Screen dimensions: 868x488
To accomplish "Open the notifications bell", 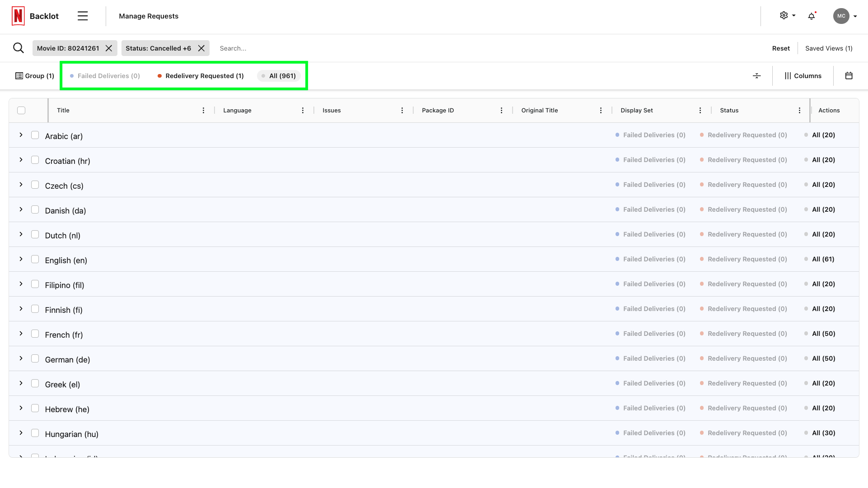I will (812, 16).
